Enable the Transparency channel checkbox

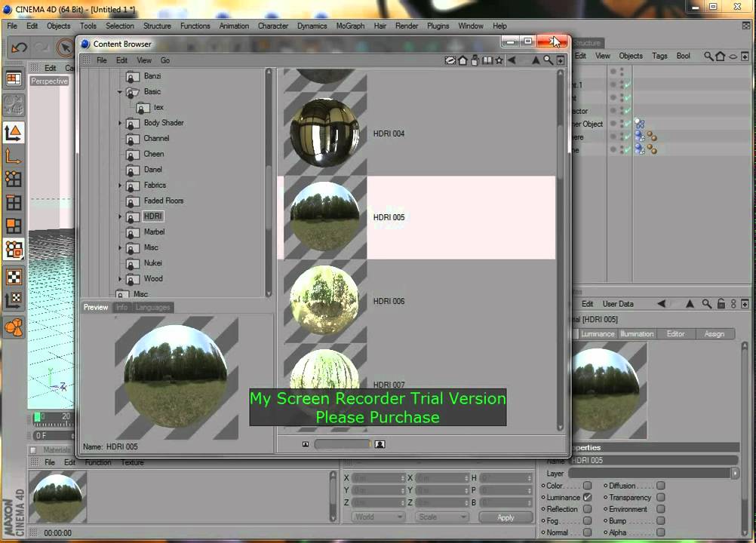(660, 497)
